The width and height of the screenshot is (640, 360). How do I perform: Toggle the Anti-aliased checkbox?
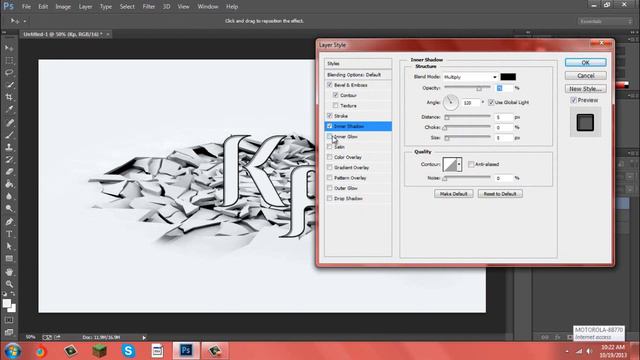point(471,164)
